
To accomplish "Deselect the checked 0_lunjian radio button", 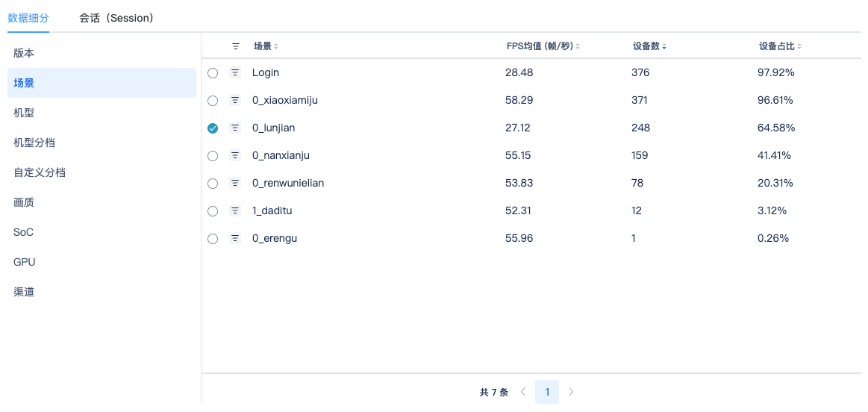I will (213, 128).
